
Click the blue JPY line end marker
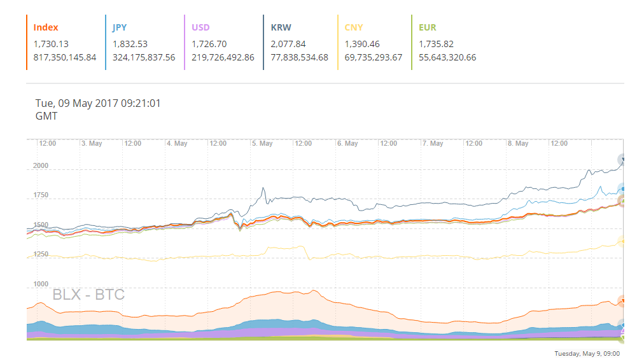click(x=622, y=188)
